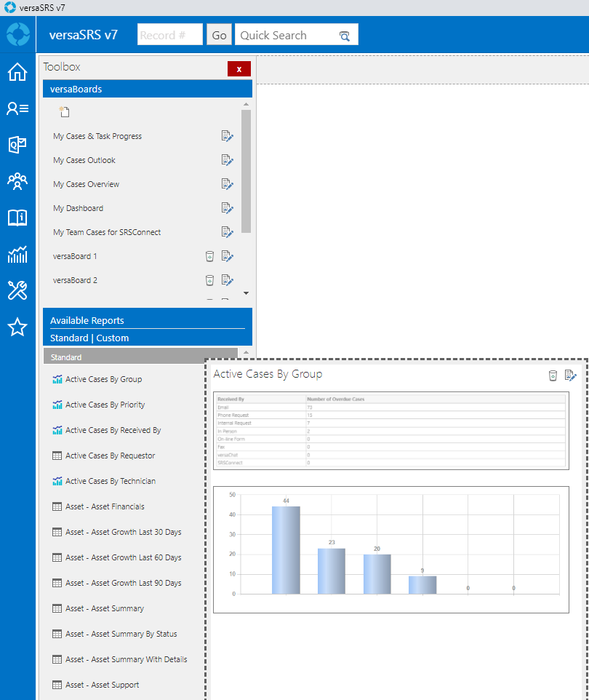Select Asset Growth Last 90 Days report
The height and width of the screenshot is (700, 589).
(123, 583)
